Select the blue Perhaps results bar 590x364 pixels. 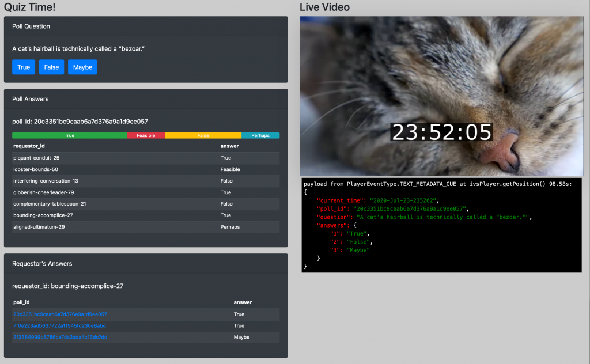coord(260,135)
